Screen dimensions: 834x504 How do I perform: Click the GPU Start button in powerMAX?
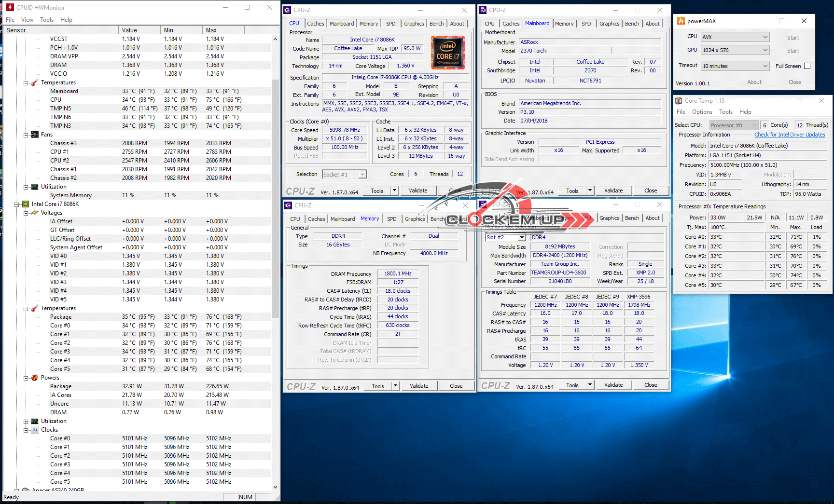point(793,51)
